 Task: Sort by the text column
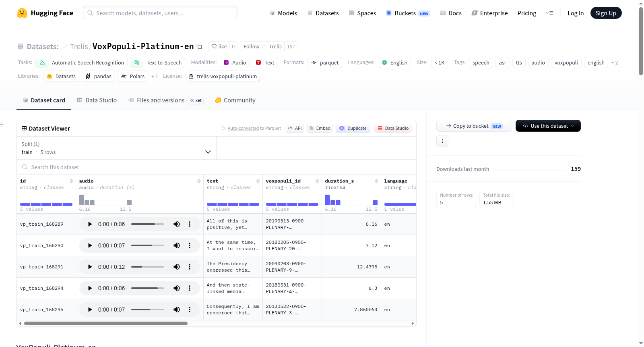click(258, 181)
